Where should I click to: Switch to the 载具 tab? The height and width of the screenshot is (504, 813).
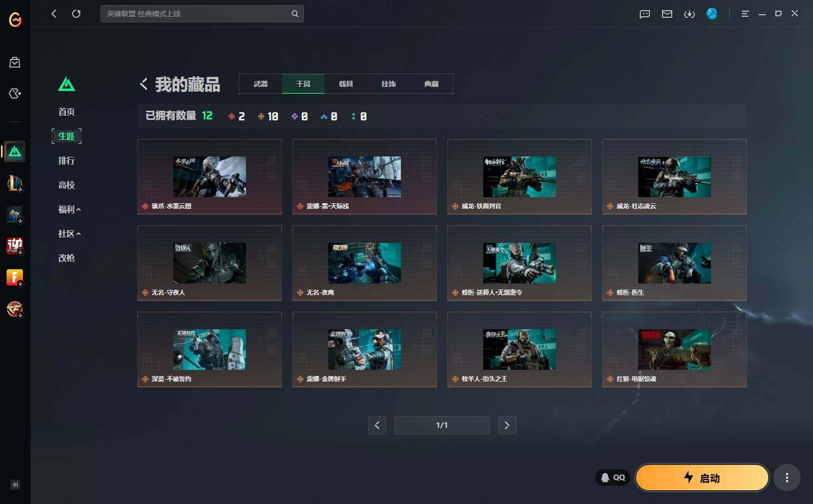346,84
